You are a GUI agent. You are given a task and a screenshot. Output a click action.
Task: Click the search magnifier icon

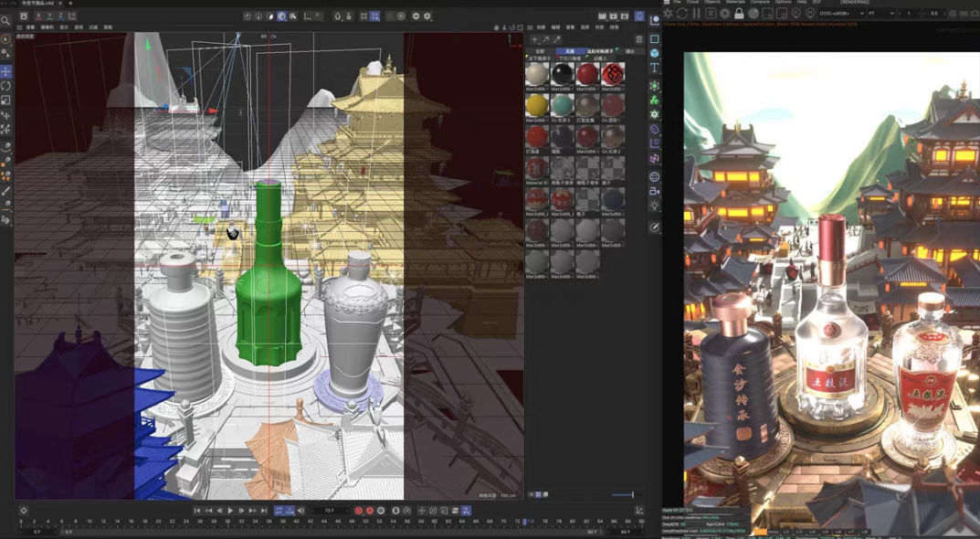(6, 20)
